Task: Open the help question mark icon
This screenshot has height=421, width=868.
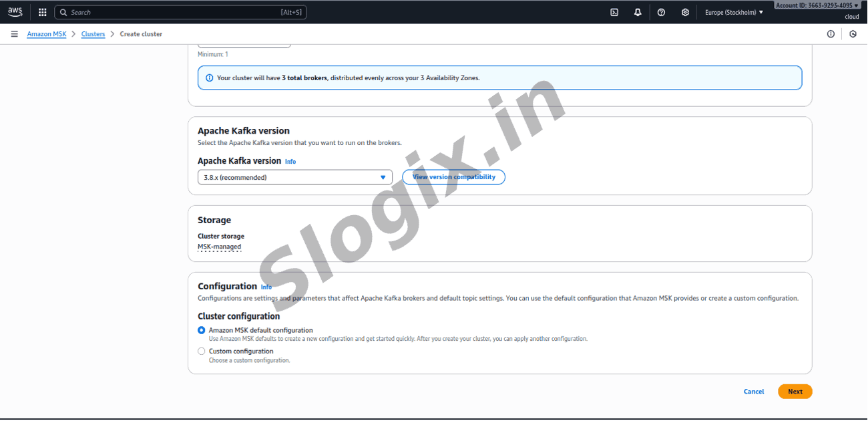Action: (x=661, y=12)
